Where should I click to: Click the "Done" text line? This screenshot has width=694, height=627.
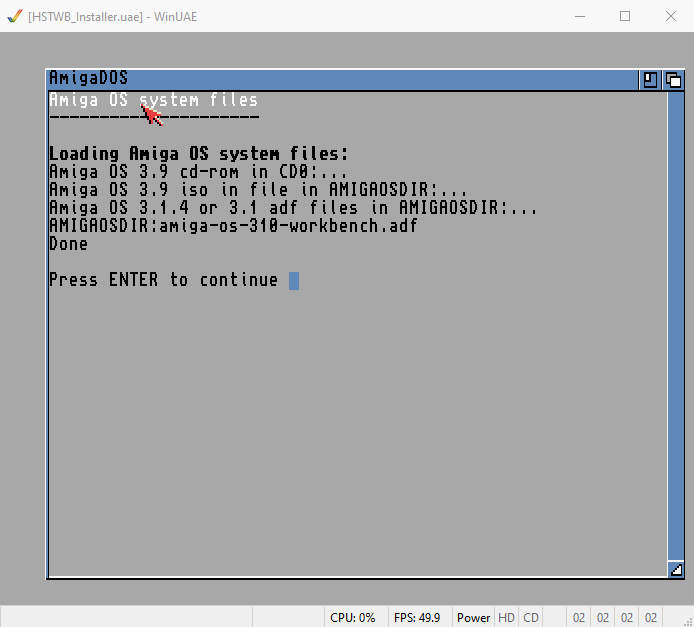pyautogui.click(x=68, y=244)
